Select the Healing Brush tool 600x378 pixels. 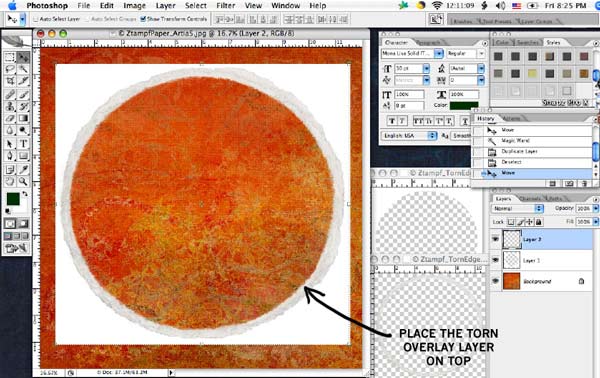click(x=10, y=94)
